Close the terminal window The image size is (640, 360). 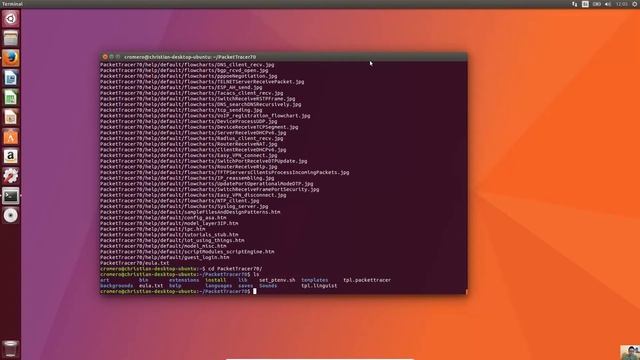[x=105, y=57]
